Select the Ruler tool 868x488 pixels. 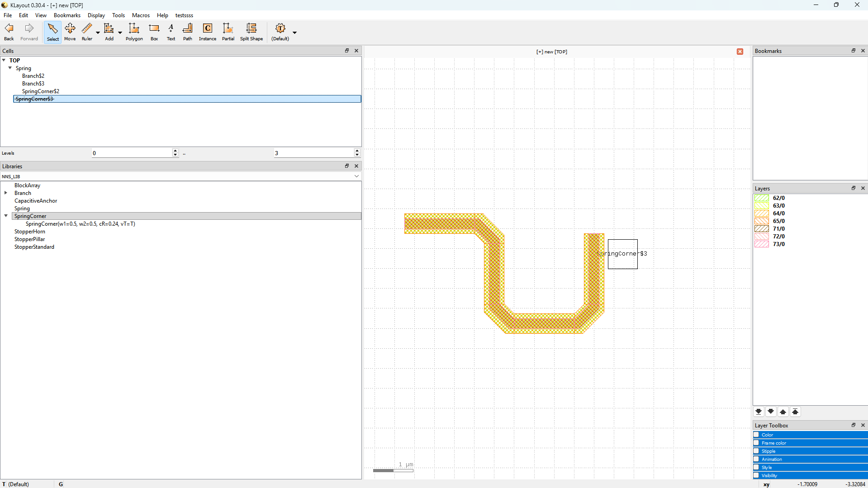point(87,32)
